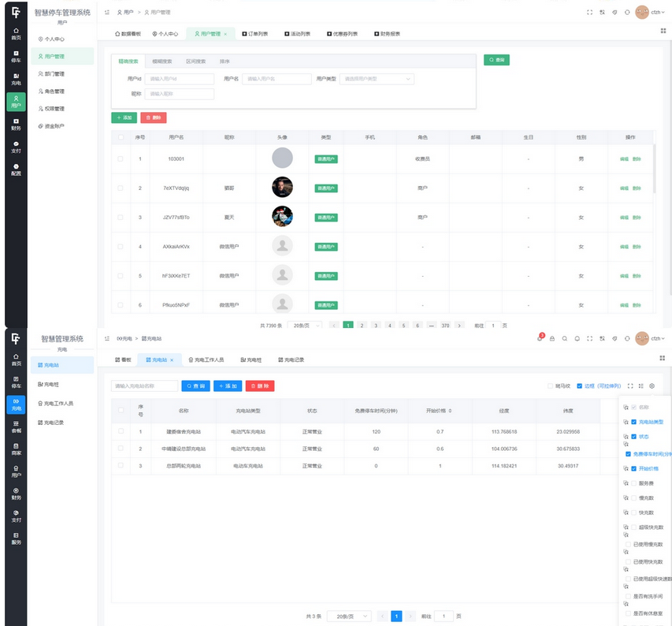The width and height of the screenshot is (672, 626).
Task: Switch to the 优惠券列表 tab
Action: [340, 34]
